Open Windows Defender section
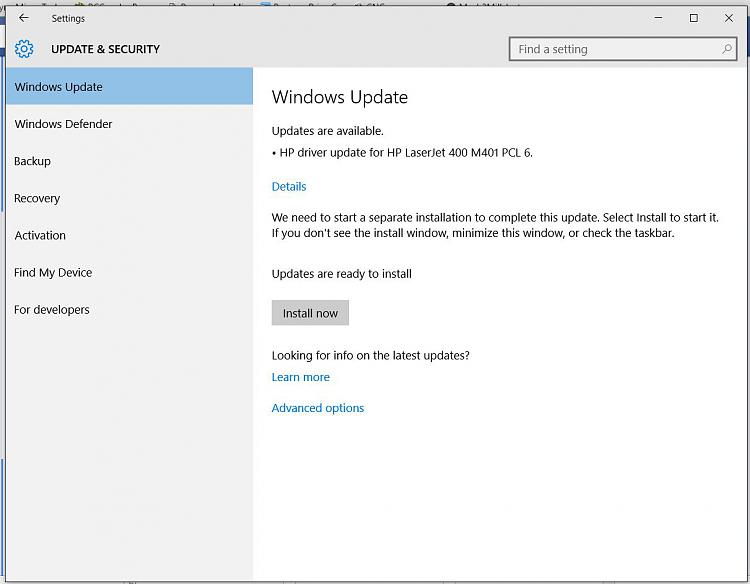Screen dimensions: 750x584 click(130, 124)
